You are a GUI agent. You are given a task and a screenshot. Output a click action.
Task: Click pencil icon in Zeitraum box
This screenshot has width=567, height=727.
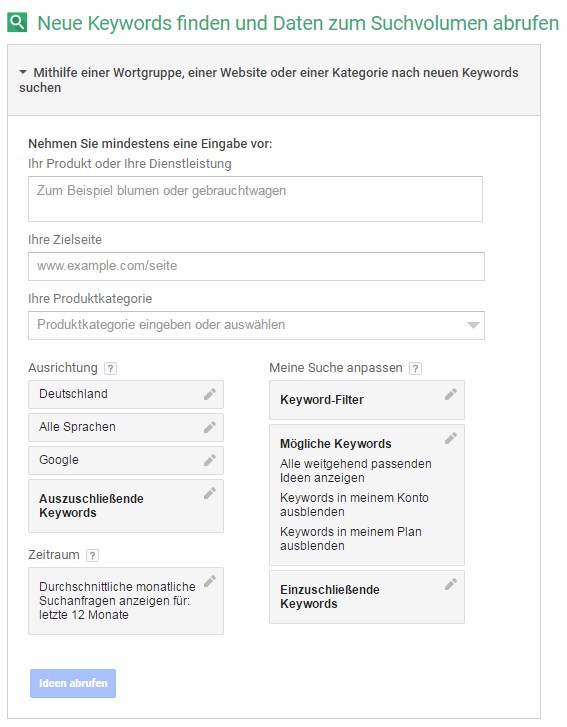[x=210, y=581]
